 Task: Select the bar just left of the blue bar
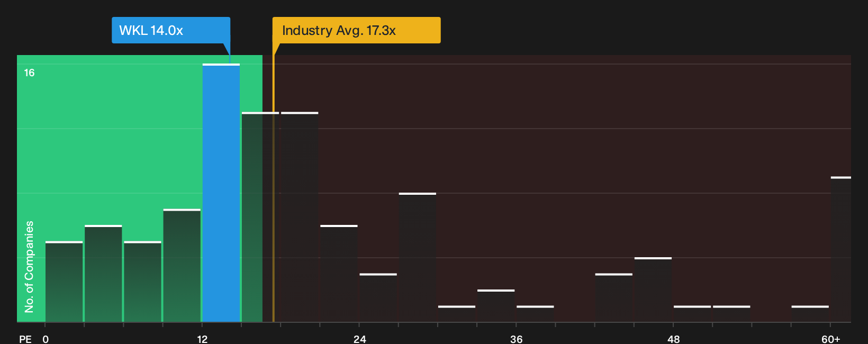coord(182,266)
